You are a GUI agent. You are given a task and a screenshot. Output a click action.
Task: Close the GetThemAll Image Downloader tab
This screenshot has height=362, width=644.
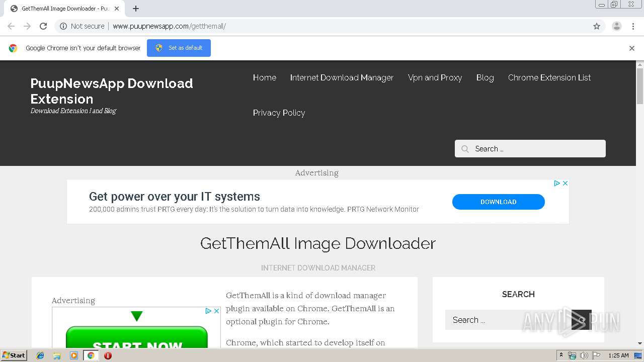click(117, 9)
